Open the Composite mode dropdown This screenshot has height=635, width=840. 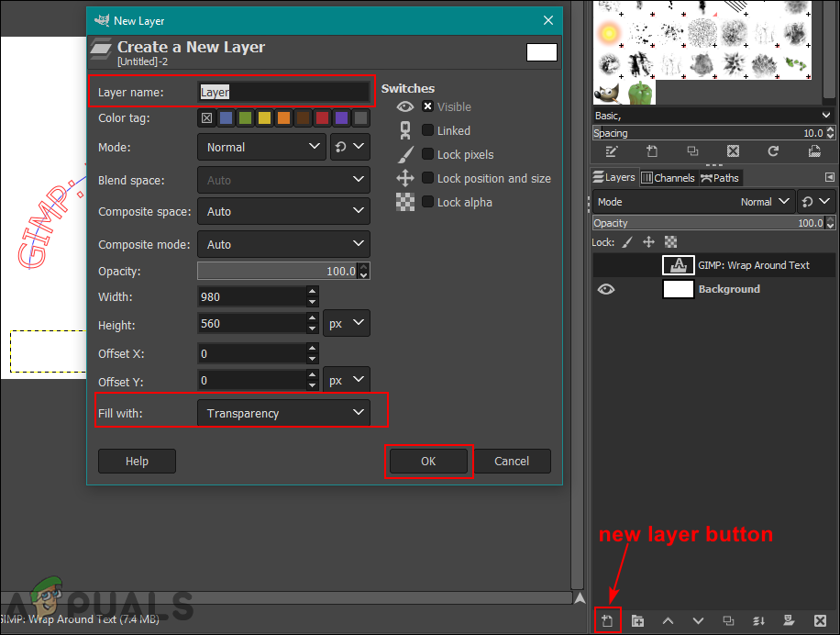[283, 244]
